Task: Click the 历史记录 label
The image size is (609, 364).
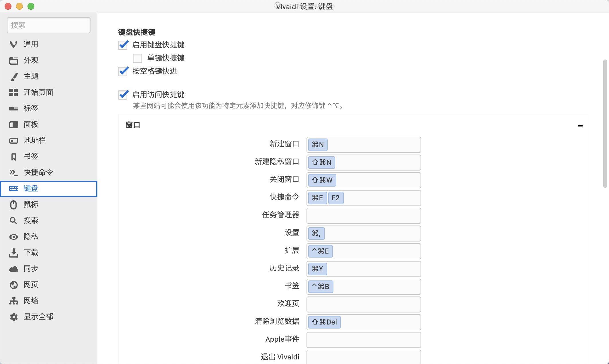Action: coord(284,268)
